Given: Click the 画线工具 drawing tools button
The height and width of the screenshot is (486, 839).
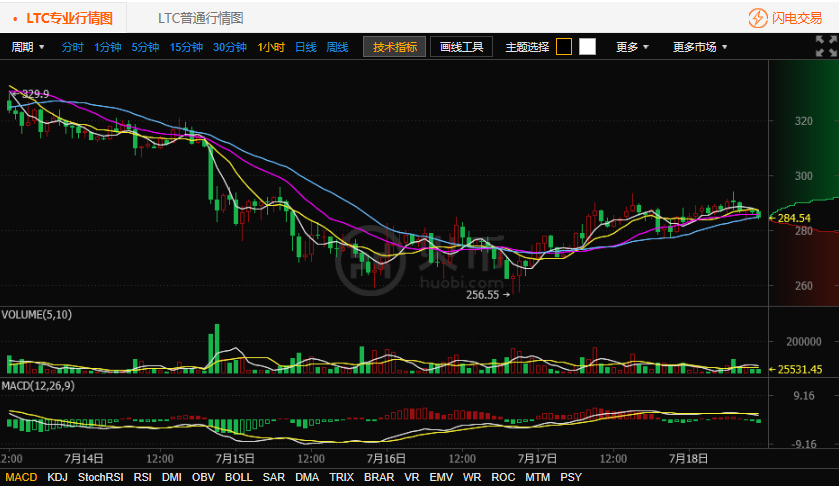Looking at the screenshot, I should (461, 47).
